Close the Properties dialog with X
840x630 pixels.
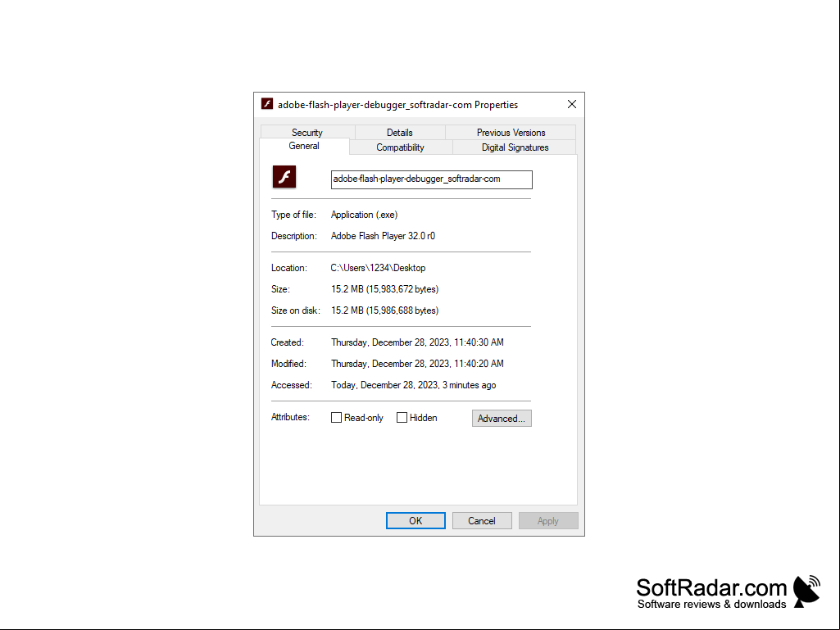coord(571,105)
